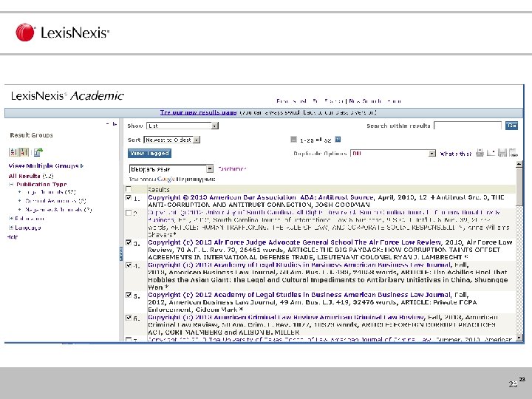This screenshot has width=532, height=399.
Task: Open result 3 Air Force Law Review article
Action: [295, 242]
